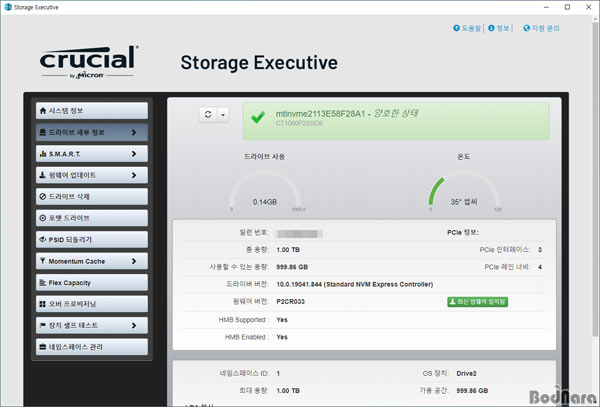Viewport: 600px width, 407px height.
Task: Expand the 펌웨어 업데이트 chevron
Action: [x=134, y=175]
